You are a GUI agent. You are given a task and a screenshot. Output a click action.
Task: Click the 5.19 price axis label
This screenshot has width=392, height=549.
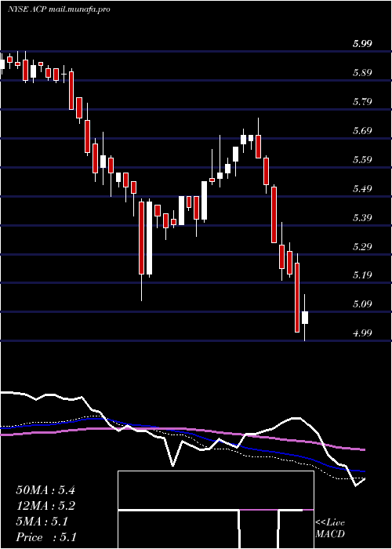(362, 274)
